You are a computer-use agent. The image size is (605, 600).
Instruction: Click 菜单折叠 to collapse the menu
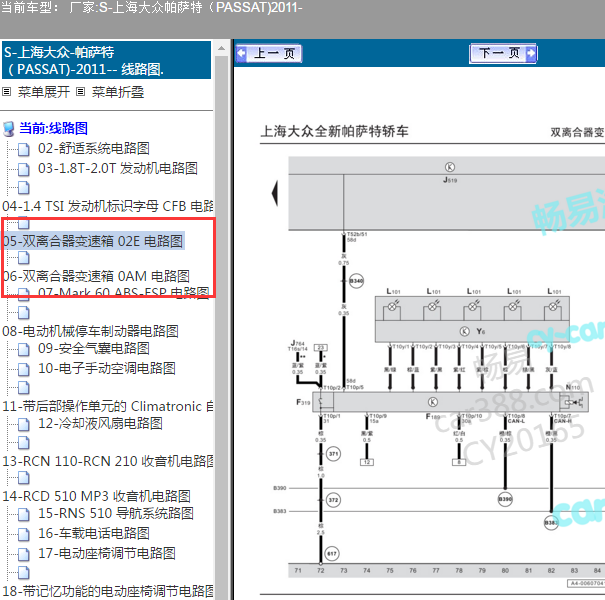click(x=118, y=92)
